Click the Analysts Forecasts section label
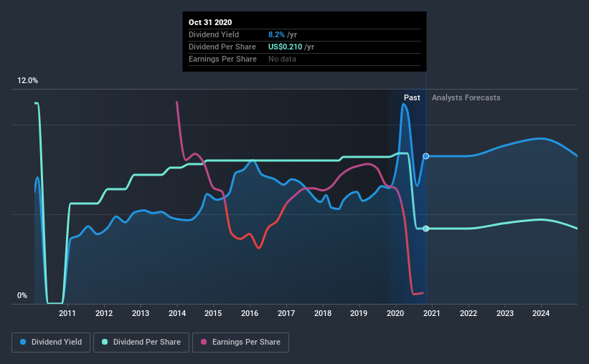The image size is (589, 364). [x=466, y=97]
